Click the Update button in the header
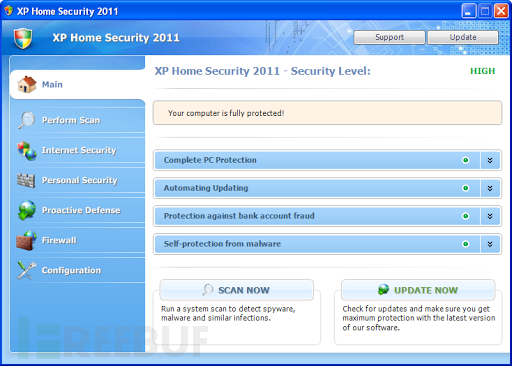The image size is (512, 366). coord(463,37)
